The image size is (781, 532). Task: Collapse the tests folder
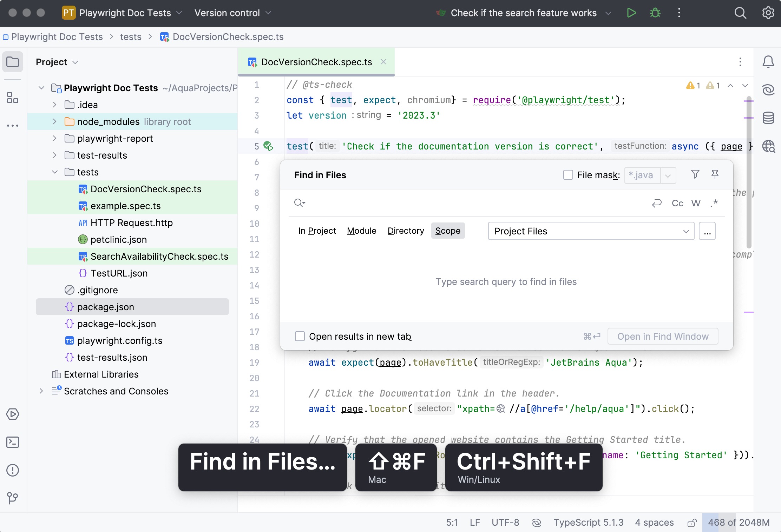[54, 172]
